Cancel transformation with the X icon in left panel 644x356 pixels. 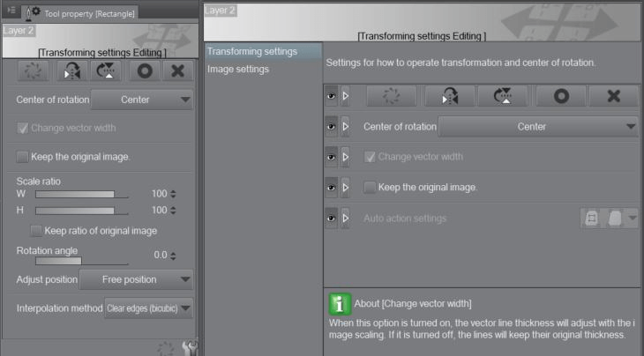177,71
